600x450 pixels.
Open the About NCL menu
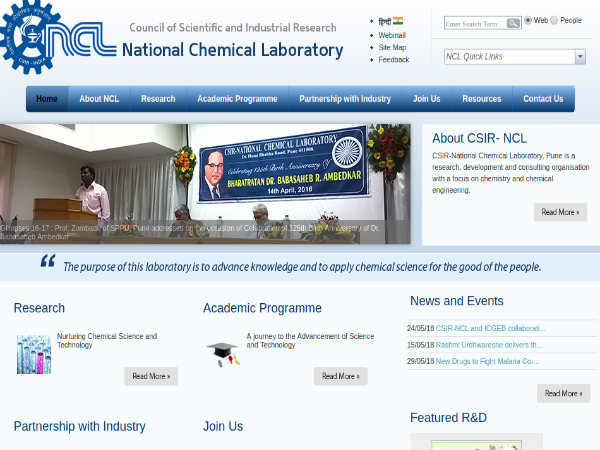(99, 99)
